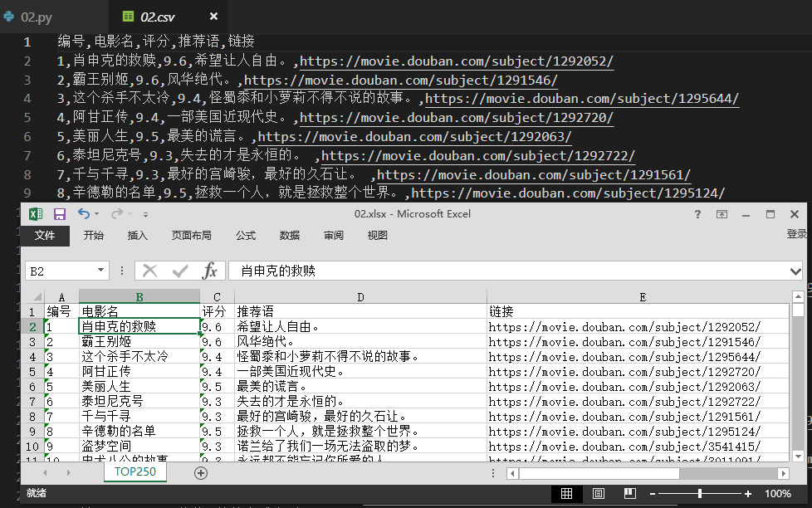The height and width of the screenshot is (508, 812).
Task: Open Excel Help question mark
Action: (697, 214)
